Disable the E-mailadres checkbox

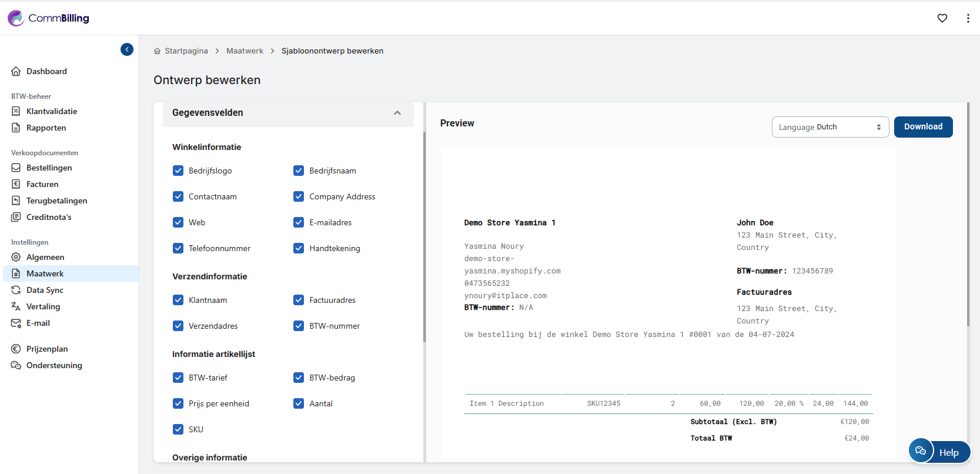click(299, 222)
